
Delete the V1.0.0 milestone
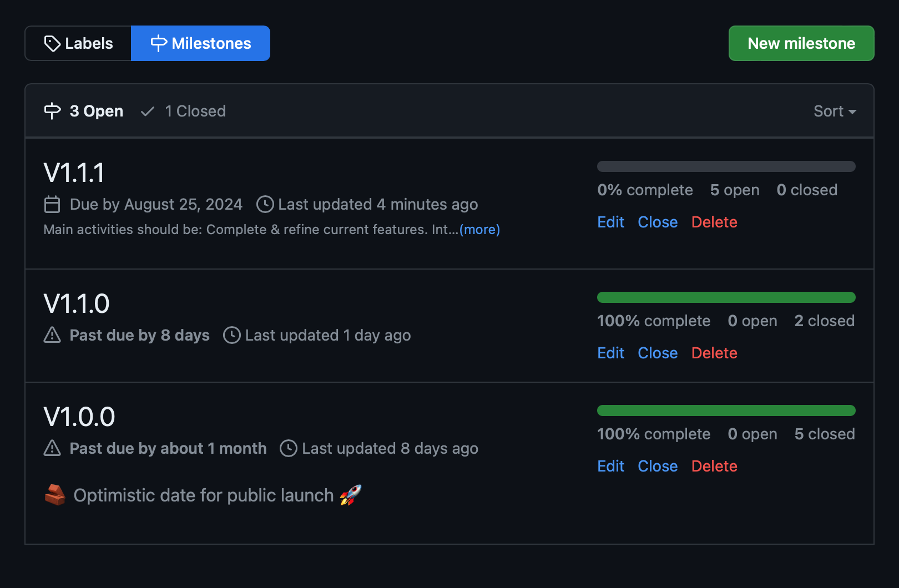(714, 466)
